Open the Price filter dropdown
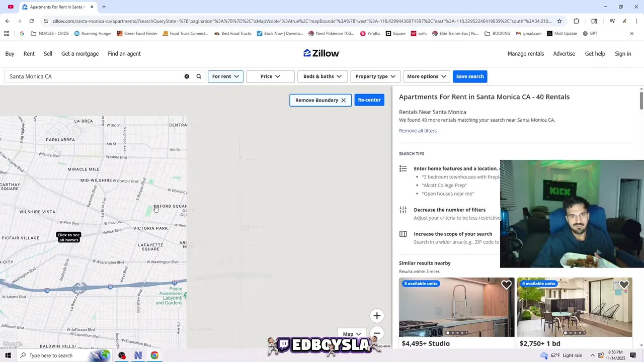 270,76
